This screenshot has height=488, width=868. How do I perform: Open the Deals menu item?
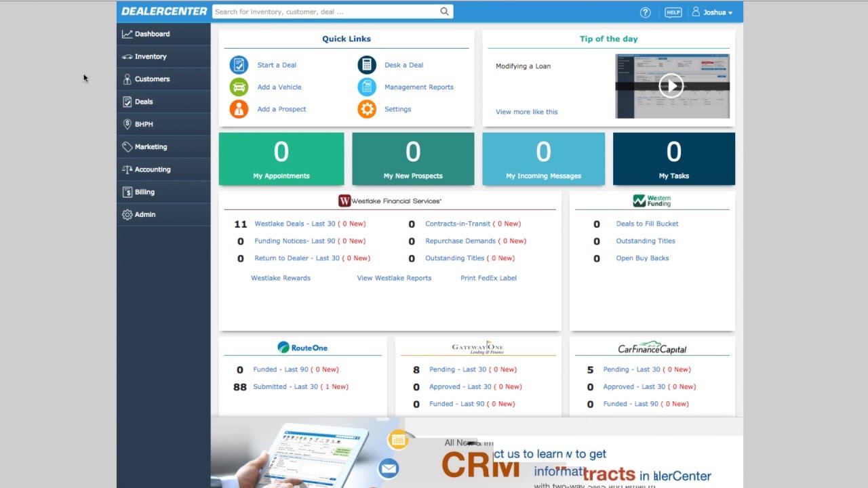[x=163, y=102]
